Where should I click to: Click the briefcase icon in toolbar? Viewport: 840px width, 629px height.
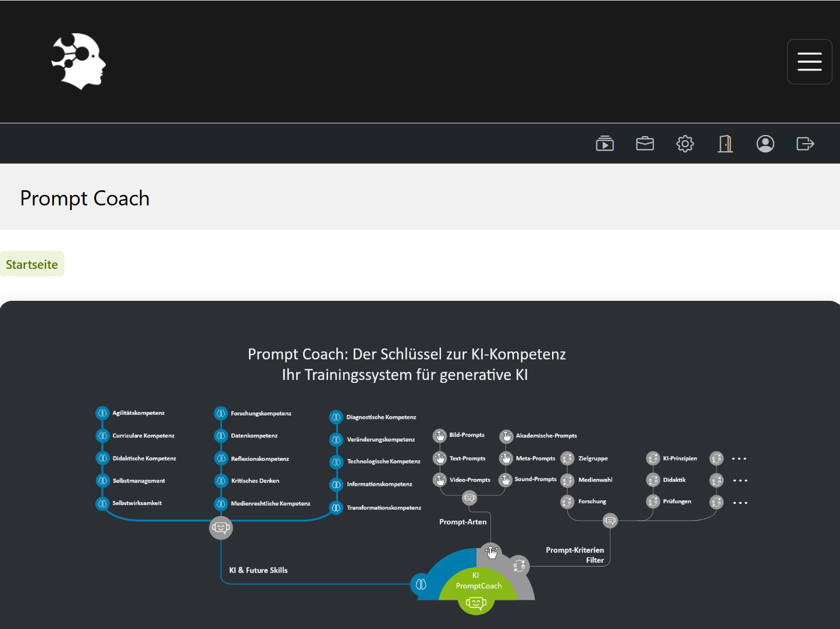(x=645, y=143)
